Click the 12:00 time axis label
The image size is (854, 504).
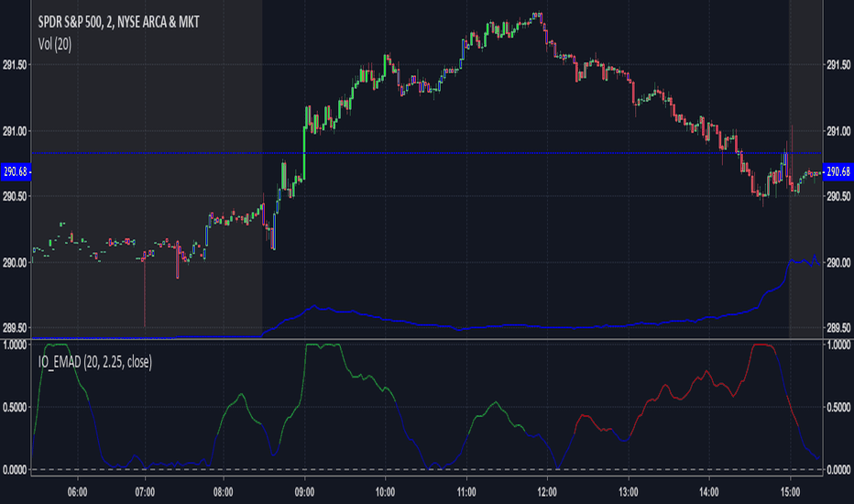[x=547, y=492]
